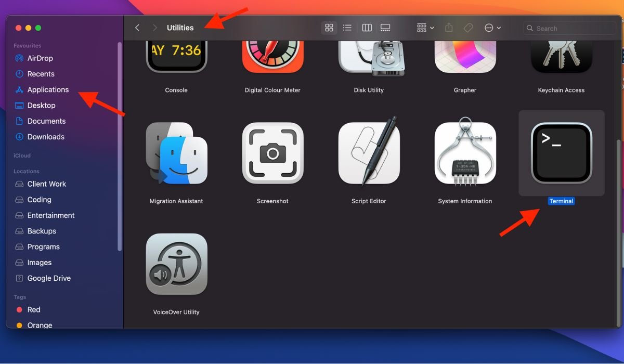Switch to gallery view
The image size is (624, 364).
(385, 28)
